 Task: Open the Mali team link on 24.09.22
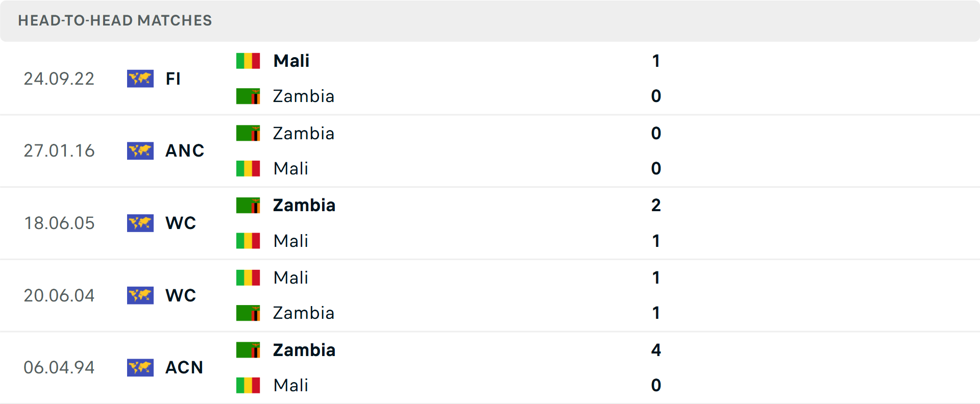[291, 61]
